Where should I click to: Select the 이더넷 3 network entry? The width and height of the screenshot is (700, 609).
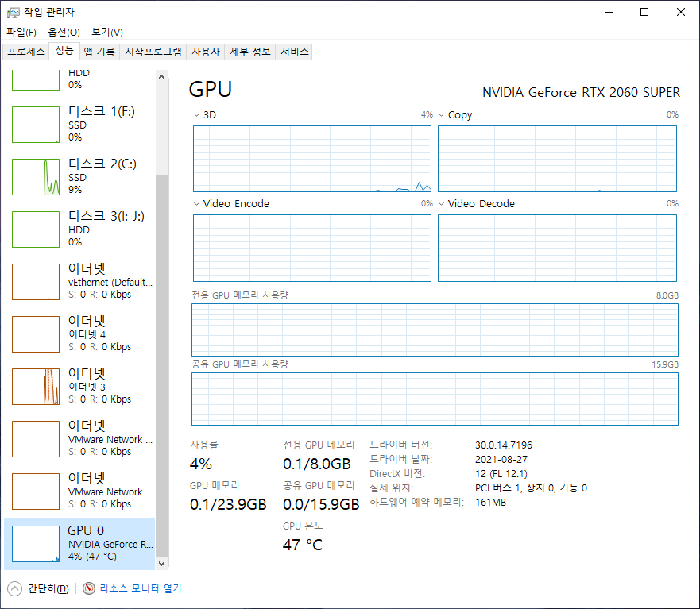[x=79, y=387]
